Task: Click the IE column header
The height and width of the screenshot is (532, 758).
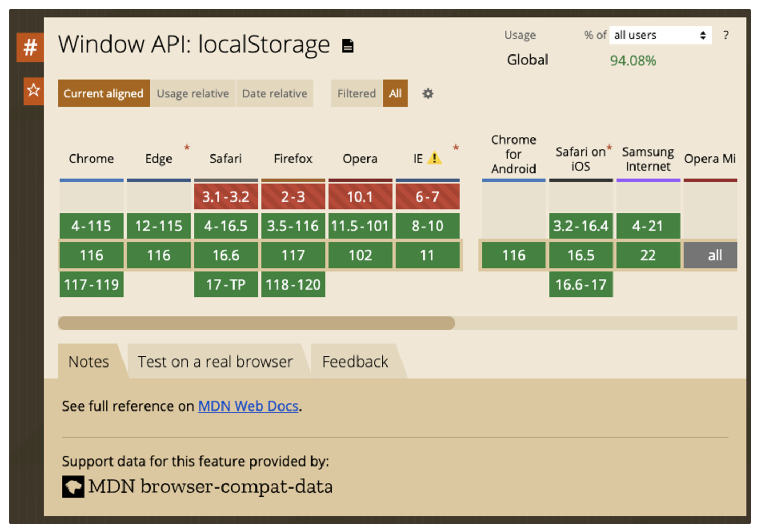Action: pyautogui.click(x=418, y=159)
